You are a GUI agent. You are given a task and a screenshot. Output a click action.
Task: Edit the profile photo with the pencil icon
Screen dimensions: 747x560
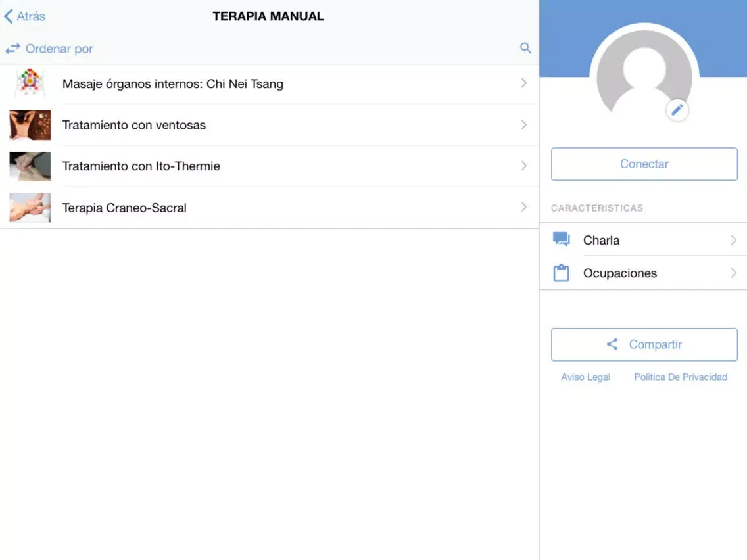[677, 110]
